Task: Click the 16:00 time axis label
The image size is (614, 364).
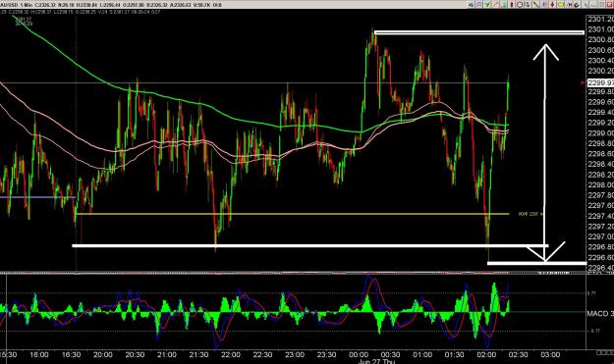Action: tap(38, 354)
